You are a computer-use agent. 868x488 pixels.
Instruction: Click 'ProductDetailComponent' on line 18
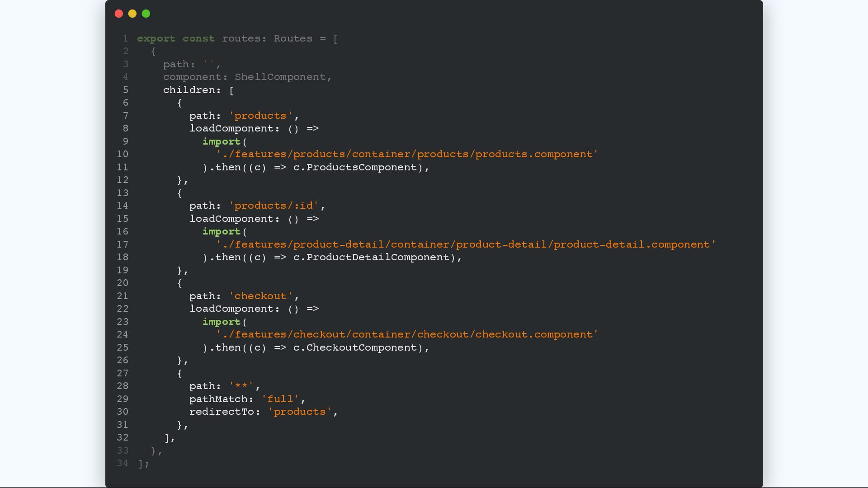pyautogui.click(x=377, y=258)
